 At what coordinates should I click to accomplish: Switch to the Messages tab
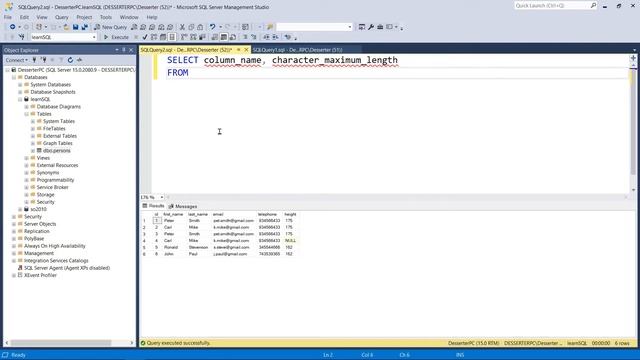[x=183, y=206]
